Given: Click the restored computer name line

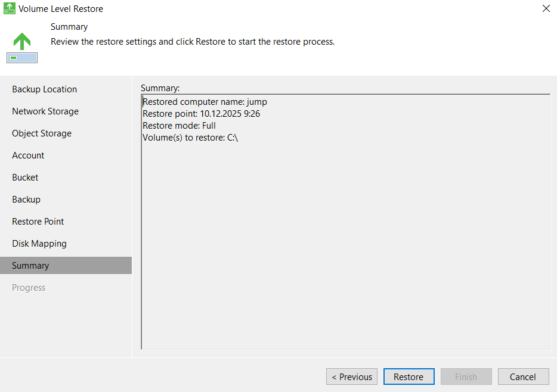Looking at the screenshot, I should coord(205,102).
